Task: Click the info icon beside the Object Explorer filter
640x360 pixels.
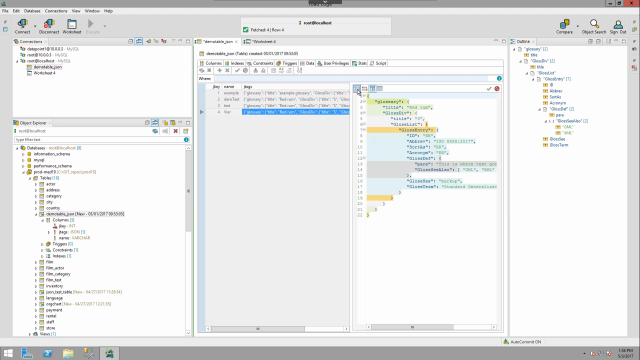Action: point(187,140)
